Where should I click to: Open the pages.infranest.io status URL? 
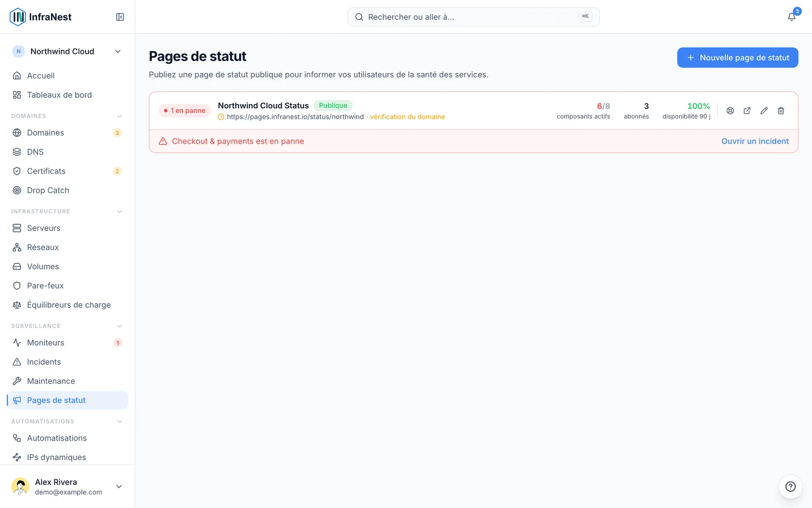(295, 117)
